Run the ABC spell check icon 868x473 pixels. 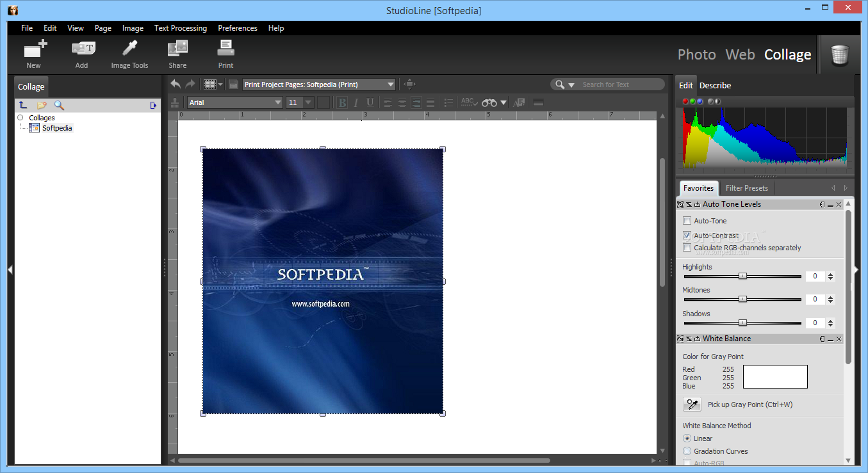[470, 102]
